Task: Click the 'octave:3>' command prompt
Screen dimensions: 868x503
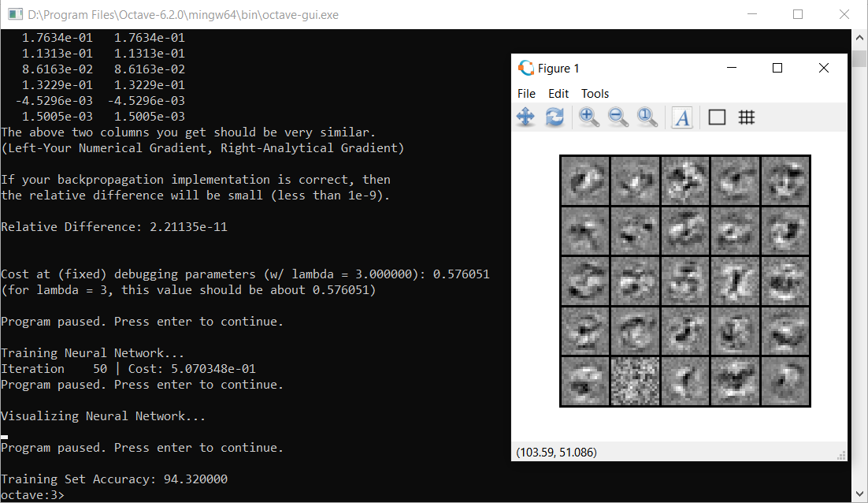Action: (32, 494)
